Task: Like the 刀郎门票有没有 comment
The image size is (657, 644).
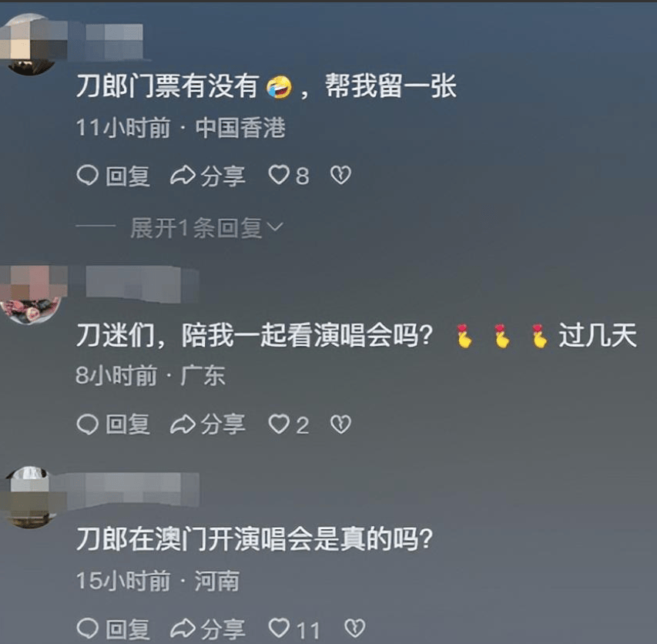Action: click(x=289, y=175)
